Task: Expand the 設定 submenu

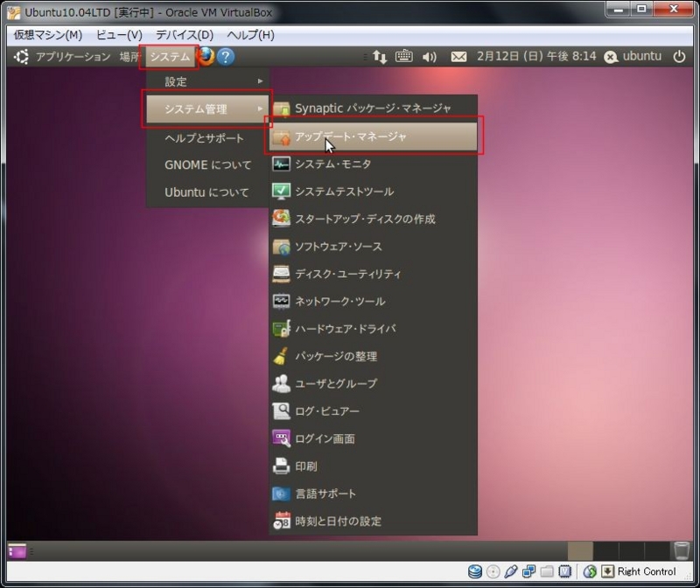Action: tap(207, 81)
